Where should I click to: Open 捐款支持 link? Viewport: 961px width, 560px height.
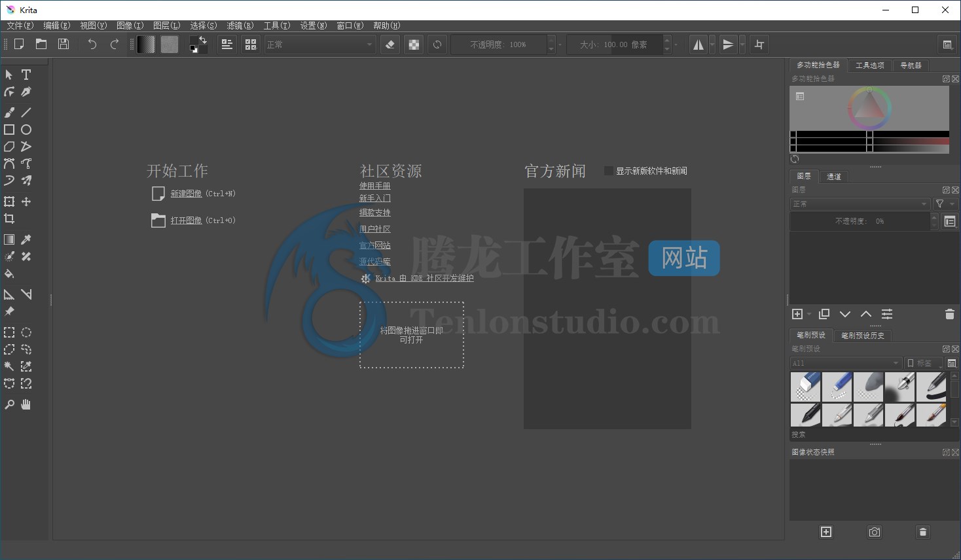374,213
